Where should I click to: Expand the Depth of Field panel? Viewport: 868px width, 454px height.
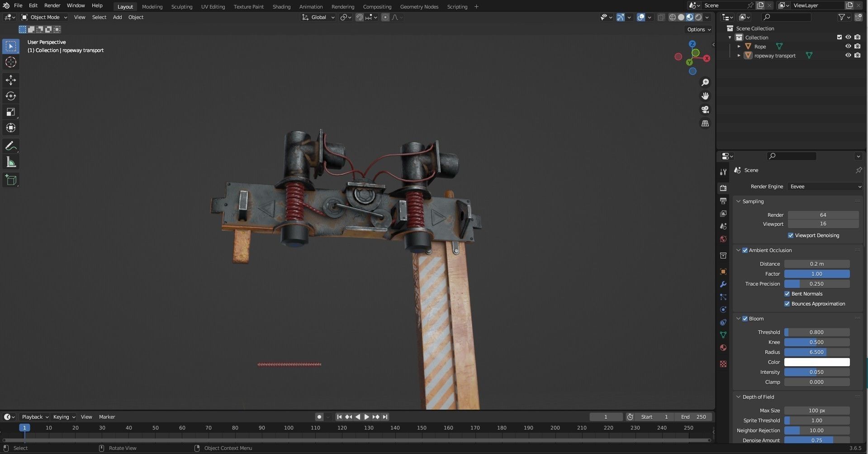738,397
